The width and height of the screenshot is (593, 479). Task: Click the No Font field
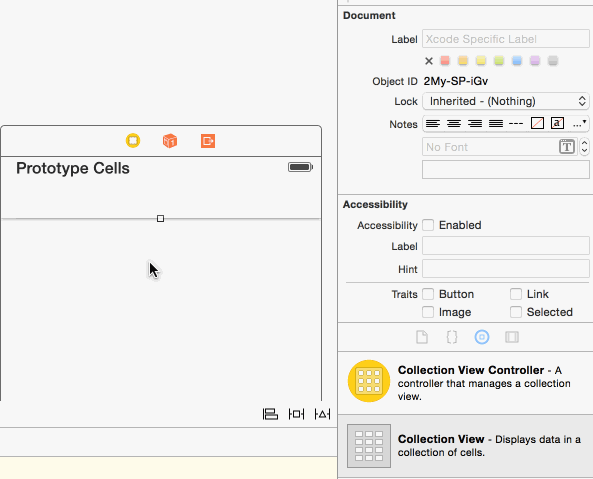499,147
